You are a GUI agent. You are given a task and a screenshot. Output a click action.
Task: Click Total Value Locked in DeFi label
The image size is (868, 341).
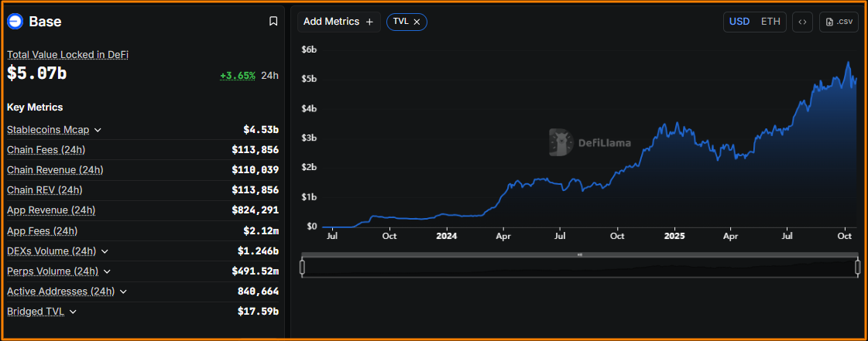67,55
